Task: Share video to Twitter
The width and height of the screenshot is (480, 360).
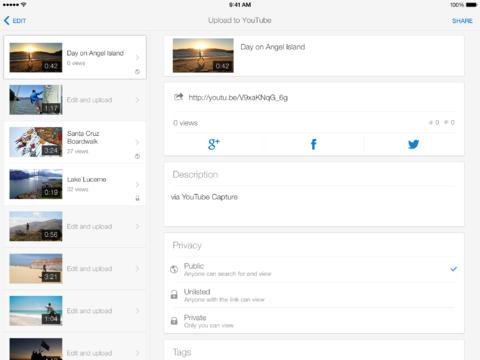Action: click(413, 144)
